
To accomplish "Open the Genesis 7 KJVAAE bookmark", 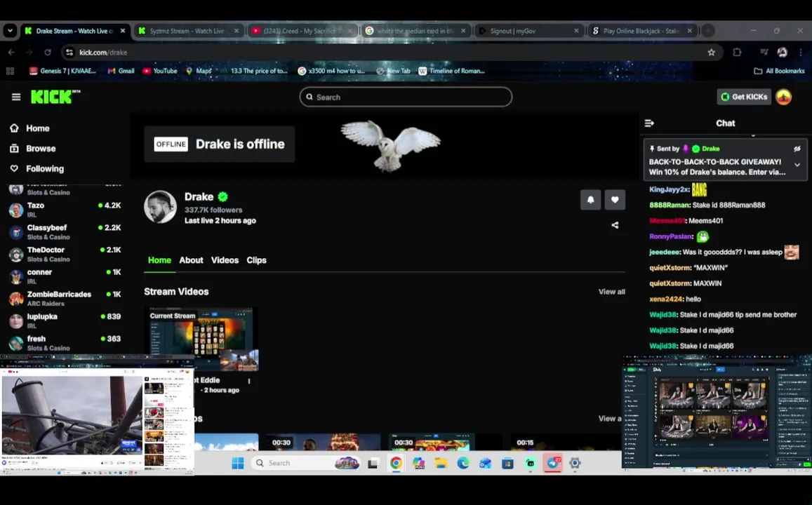I will (x=62, y=71).
